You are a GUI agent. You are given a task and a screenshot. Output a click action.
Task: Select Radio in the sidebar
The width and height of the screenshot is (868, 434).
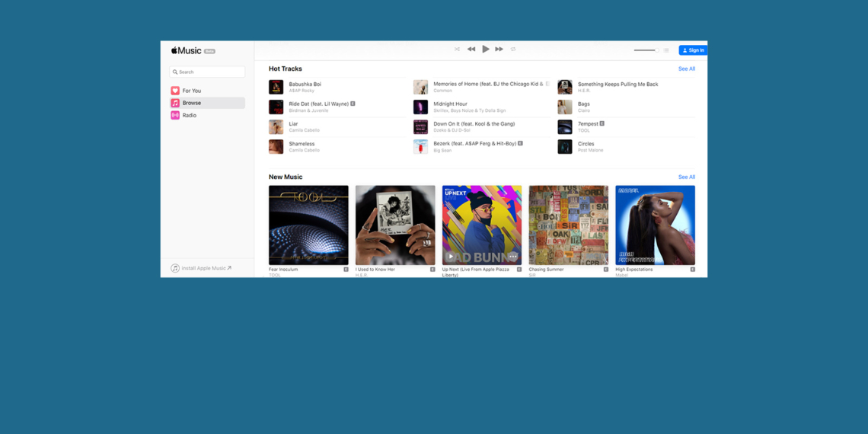point(190,115)
